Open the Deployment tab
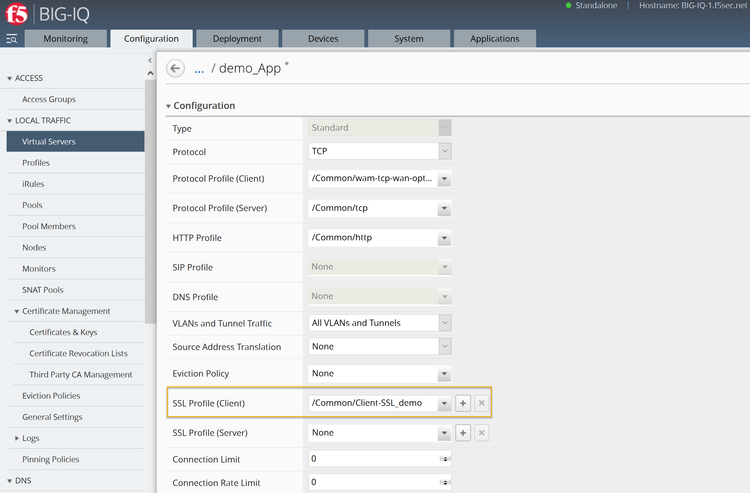This screenshot has width=750, height=493. pyautogui.click(x=237, y=39)
